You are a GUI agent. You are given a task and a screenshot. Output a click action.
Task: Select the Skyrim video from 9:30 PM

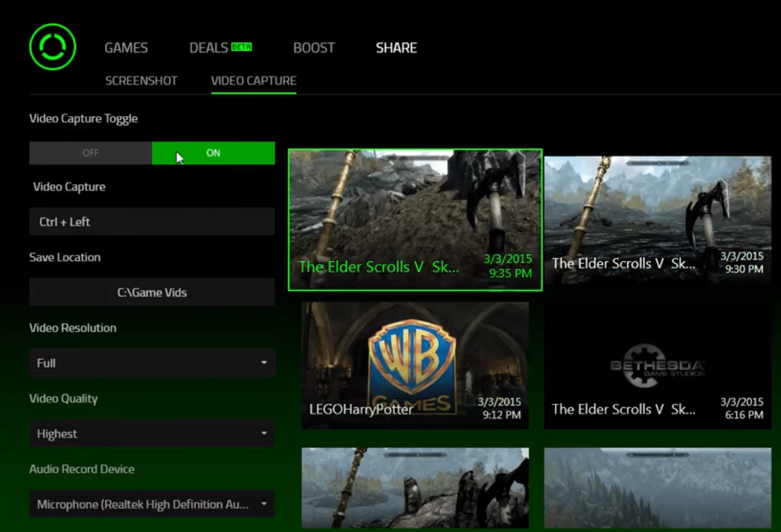click(x=657, y=219)
